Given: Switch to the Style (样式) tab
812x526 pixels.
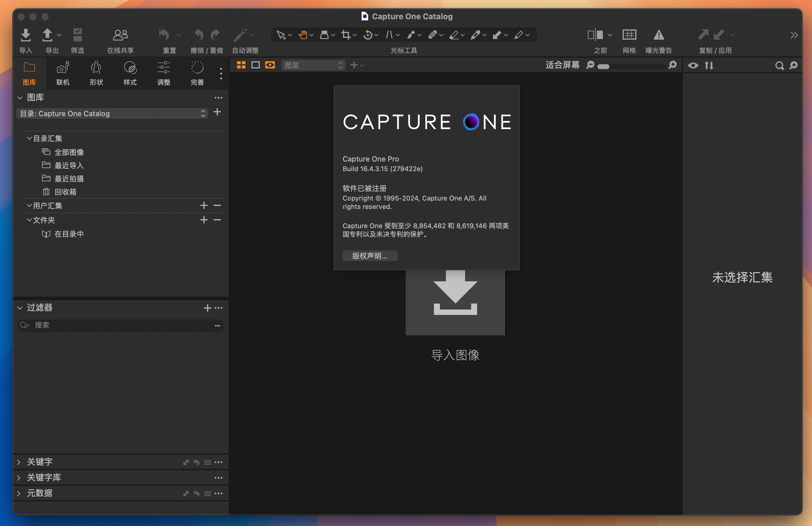Looking at the screenshot, I should click(130, 73).
